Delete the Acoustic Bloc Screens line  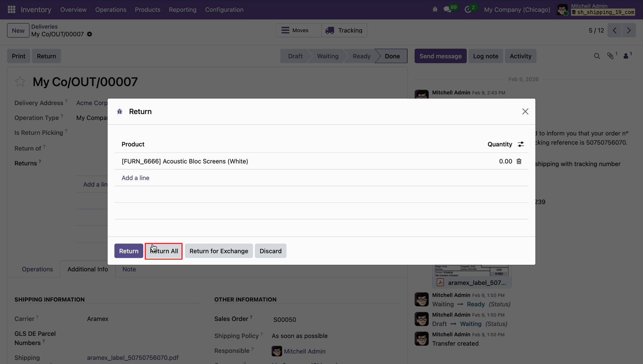(519, 161)
